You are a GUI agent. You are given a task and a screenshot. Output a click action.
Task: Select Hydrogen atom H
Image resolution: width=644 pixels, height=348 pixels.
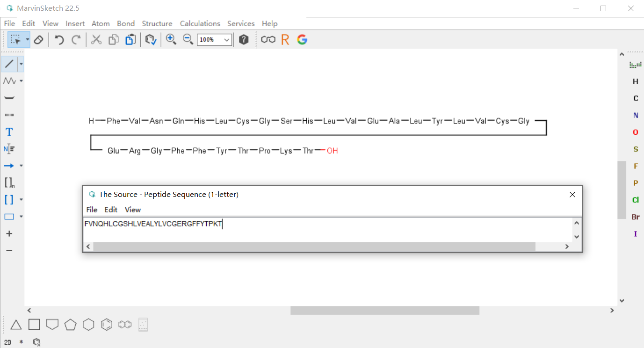point(636,81)
